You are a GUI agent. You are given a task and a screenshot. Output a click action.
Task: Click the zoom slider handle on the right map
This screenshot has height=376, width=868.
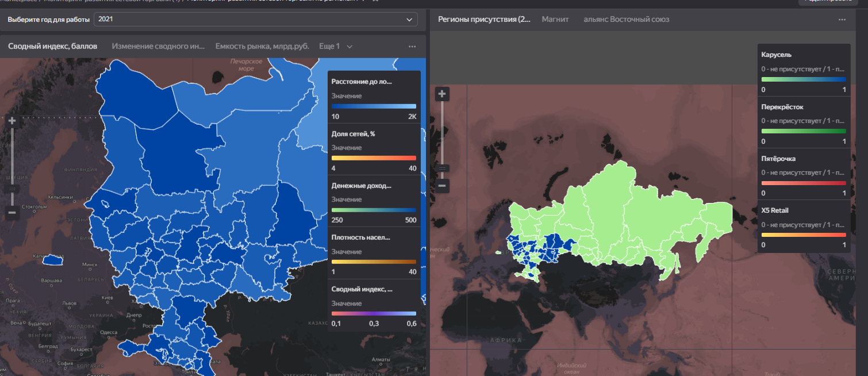pyautogui.click(x=442, y=168)
